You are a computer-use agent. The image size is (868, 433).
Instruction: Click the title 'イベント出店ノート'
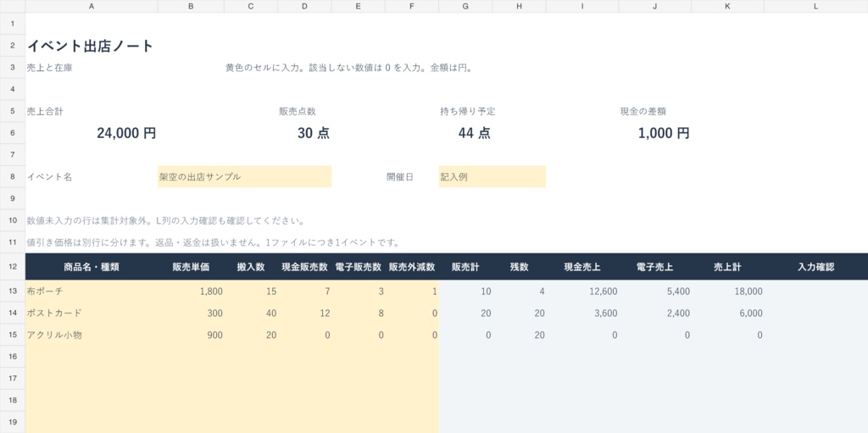coord(90,46)
